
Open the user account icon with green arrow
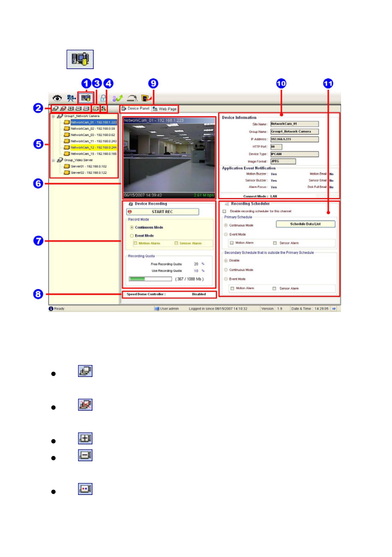[118, 98]
